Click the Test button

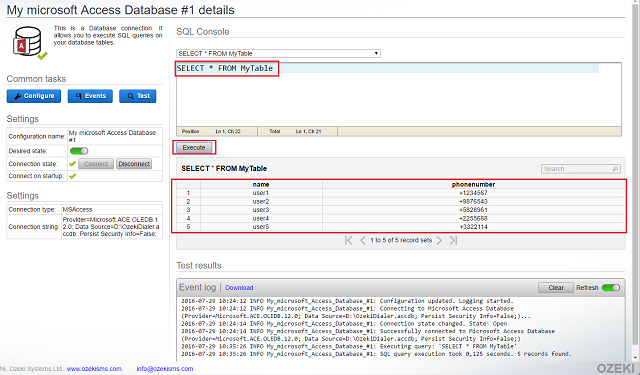138,96
